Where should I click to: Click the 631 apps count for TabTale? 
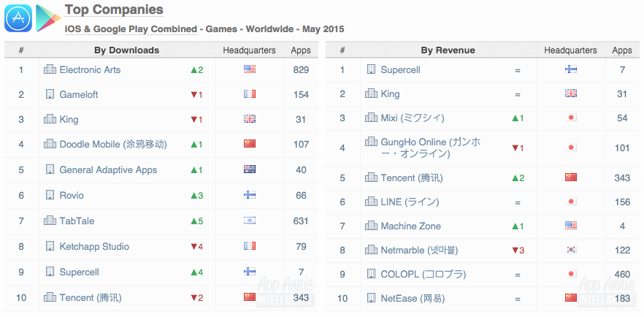point(301,221)
